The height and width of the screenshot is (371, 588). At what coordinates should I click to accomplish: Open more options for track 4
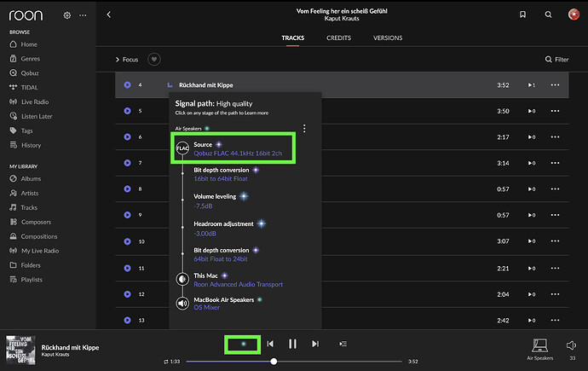tap(556, 85)
